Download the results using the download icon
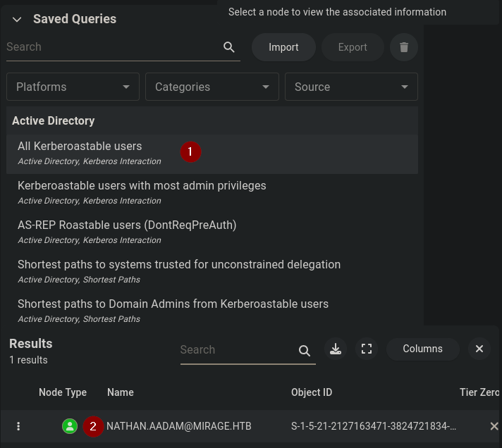This screenshot has width=502, height=448. click(x=336, y=349)
